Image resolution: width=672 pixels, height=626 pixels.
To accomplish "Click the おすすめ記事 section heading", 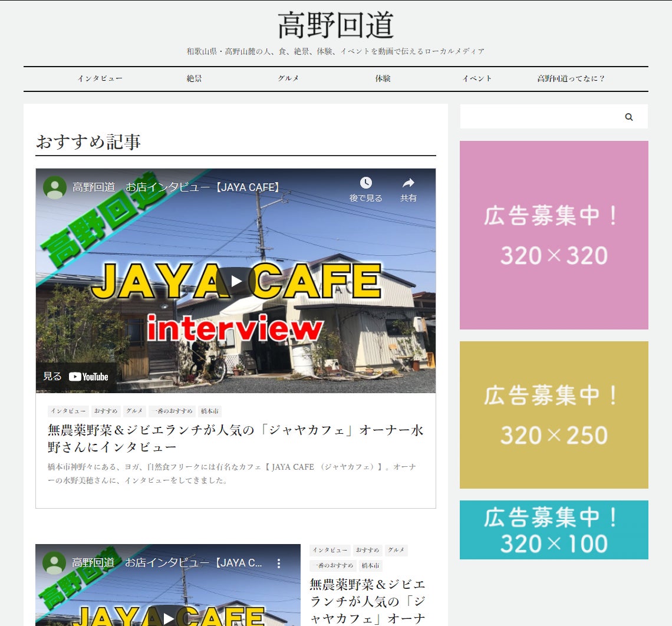I will pos(88,142).
